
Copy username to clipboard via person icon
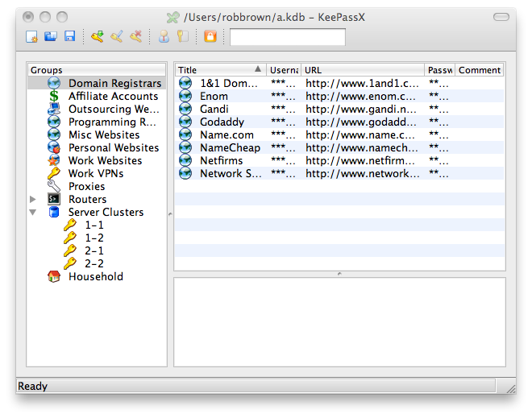[x=164, y=36]
